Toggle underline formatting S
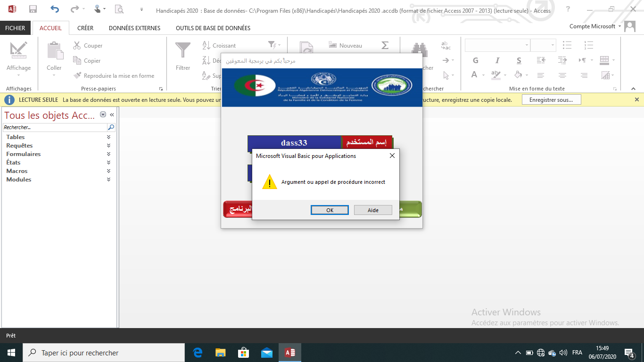 click(519, 60)
